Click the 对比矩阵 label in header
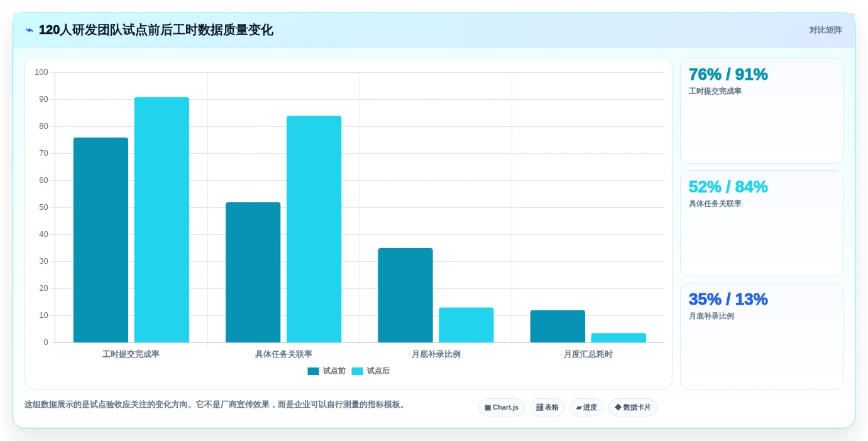Viewport: 868px width, 441px height. pos(825,30)
